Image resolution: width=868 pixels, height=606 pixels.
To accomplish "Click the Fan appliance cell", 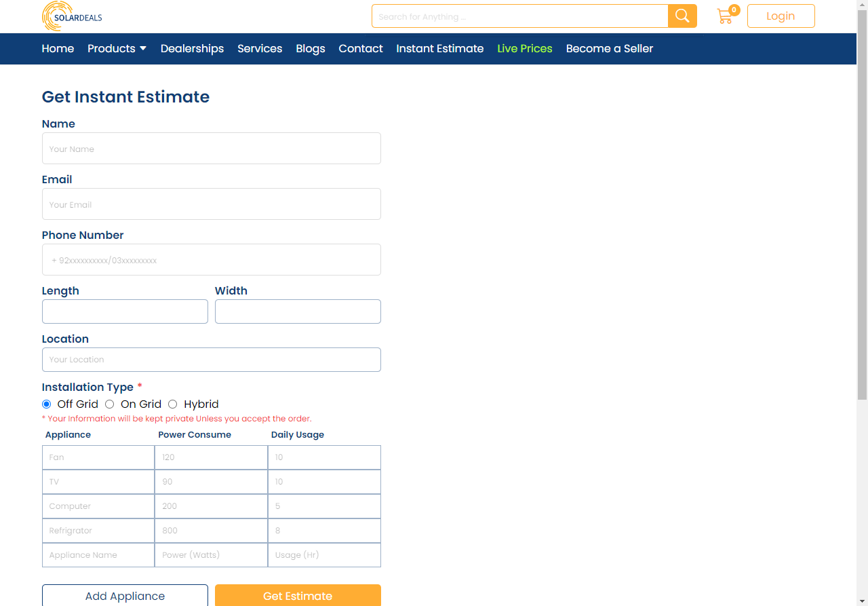I will [98, 457].
